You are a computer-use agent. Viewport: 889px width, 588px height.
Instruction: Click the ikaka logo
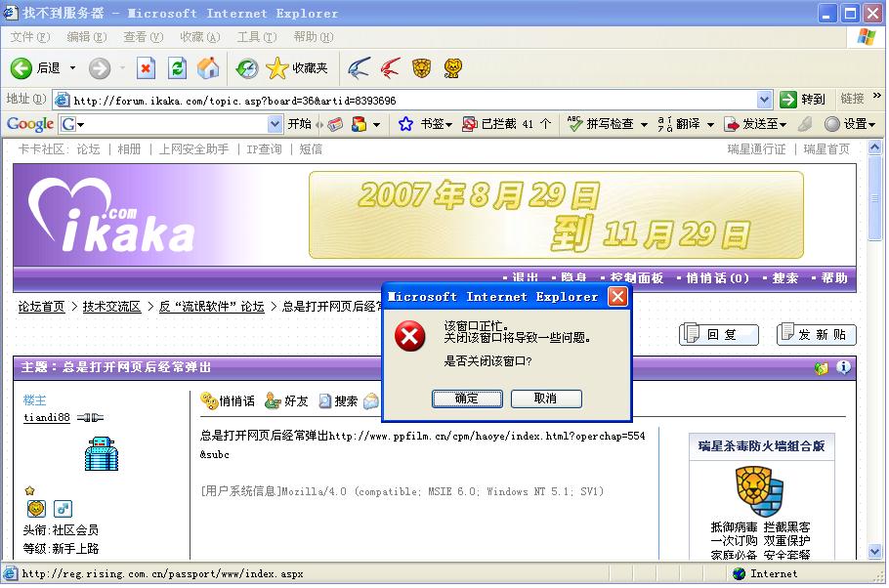111,216
